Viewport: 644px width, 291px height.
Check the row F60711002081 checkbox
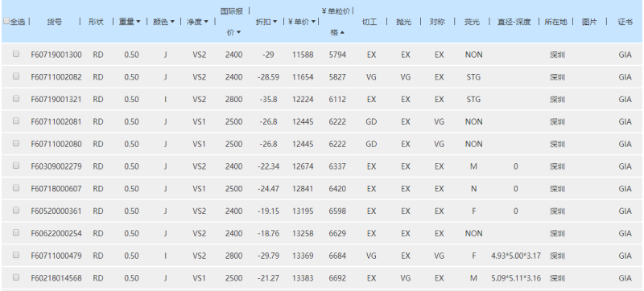[16, 121]
